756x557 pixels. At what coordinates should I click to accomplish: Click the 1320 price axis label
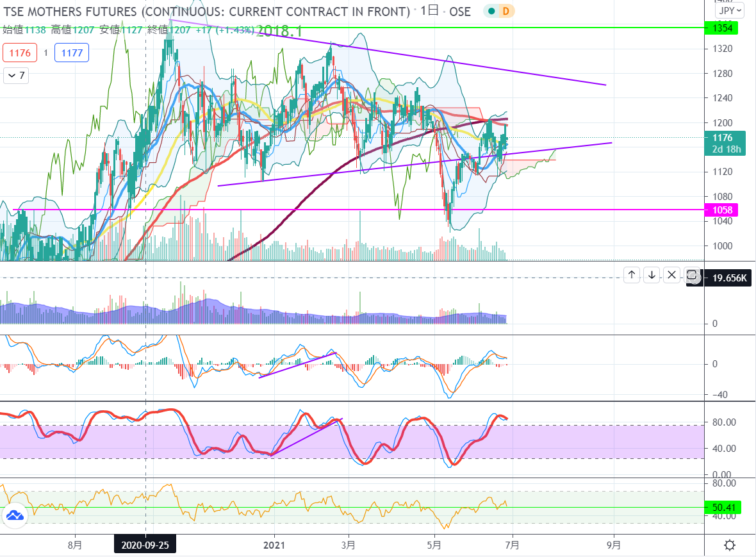(722, 49)
